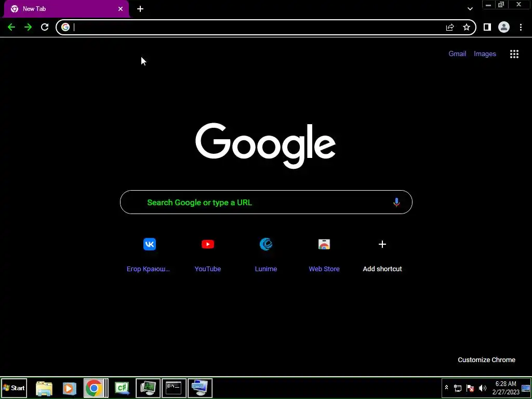532x399 pixels.
Task: Open the network status tray icon
Action: pos(458,388)
